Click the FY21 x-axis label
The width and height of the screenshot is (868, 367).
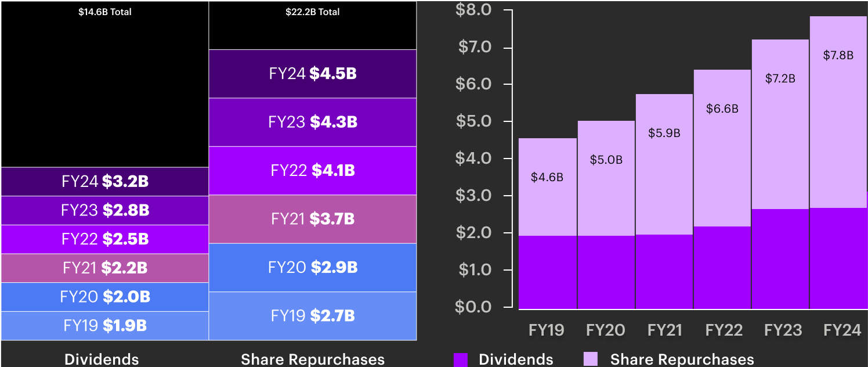[x=664, y=330]
